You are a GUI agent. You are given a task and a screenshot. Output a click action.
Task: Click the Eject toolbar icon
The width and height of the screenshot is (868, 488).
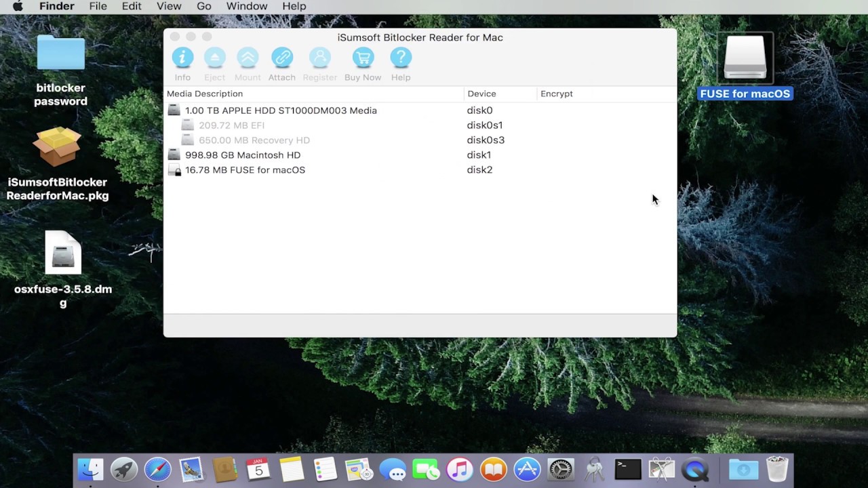(x=215, y=58)
